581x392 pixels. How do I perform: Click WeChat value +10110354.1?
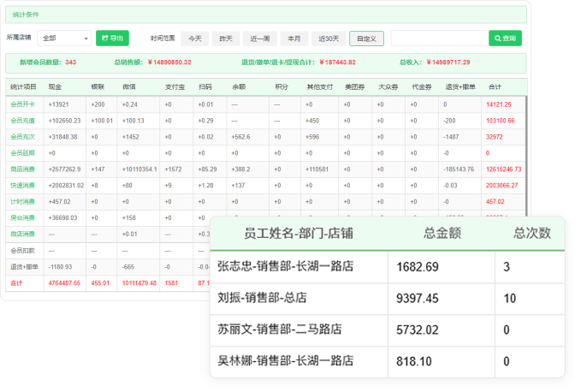click(x=139, y=169)
